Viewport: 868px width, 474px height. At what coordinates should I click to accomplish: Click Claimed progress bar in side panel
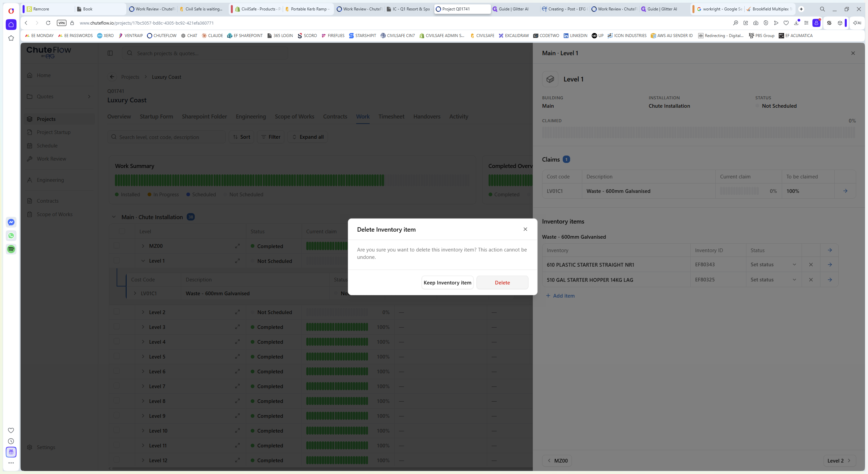[x=699, y=132]
